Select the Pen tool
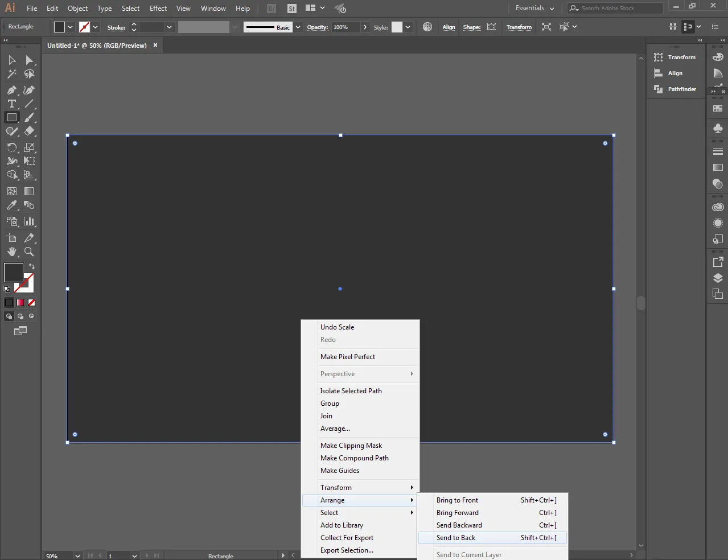This screenshot has height=560, width=728. [11, 90]
